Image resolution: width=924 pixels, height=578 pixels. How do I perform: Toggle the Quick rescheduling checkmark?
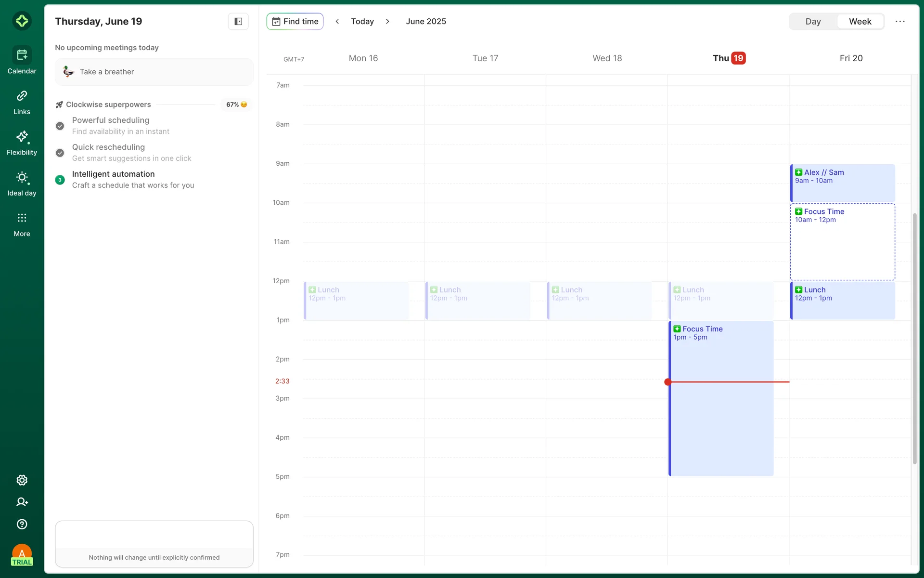point(60,153)
